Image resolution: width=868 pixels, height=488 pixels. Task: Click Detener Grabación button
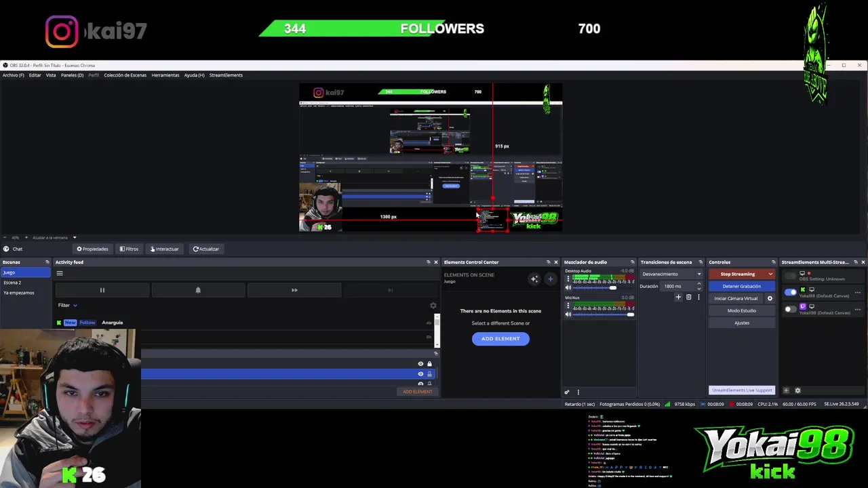(742, 286)
